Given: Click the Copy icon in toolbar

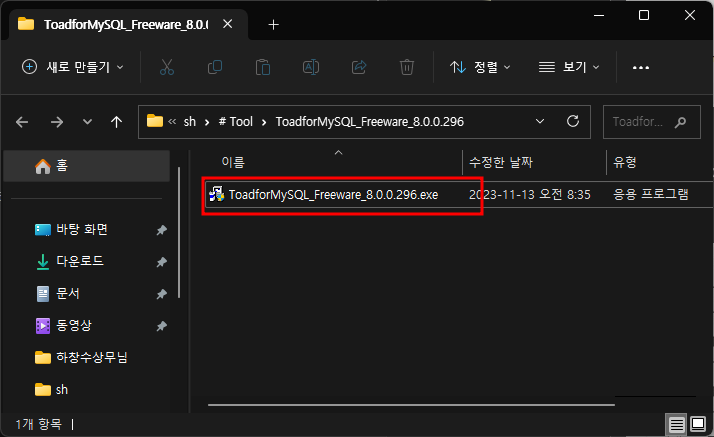Looking at the screenshot, I should [215, 67].
